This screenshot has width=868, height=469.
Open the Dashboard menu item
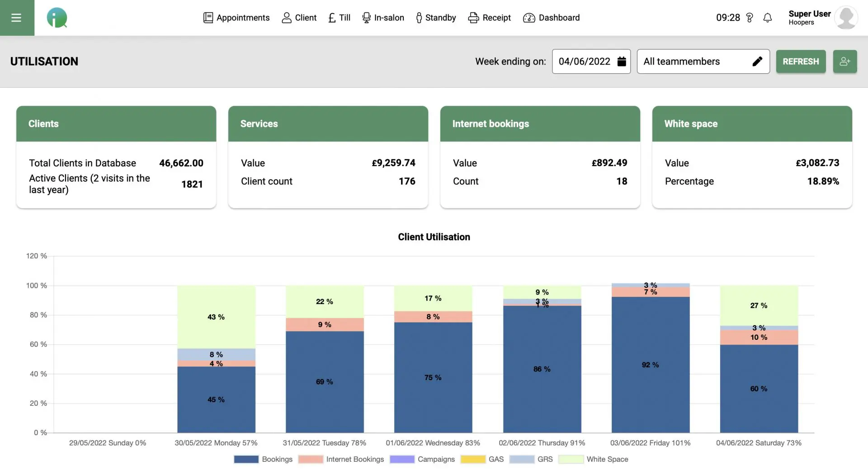(551, 18)
